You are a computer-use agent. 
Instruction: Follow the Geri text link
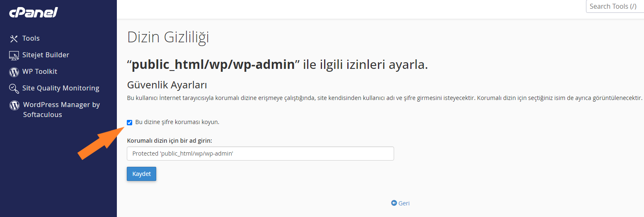click(x=404, y=203)
